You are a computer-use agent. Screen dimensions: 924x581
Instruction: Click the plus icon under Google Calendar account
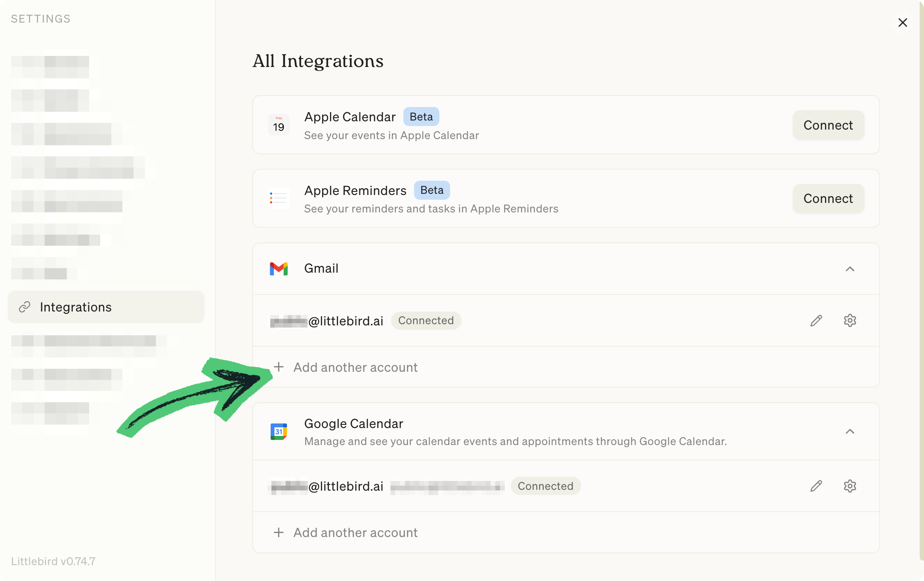279,532
